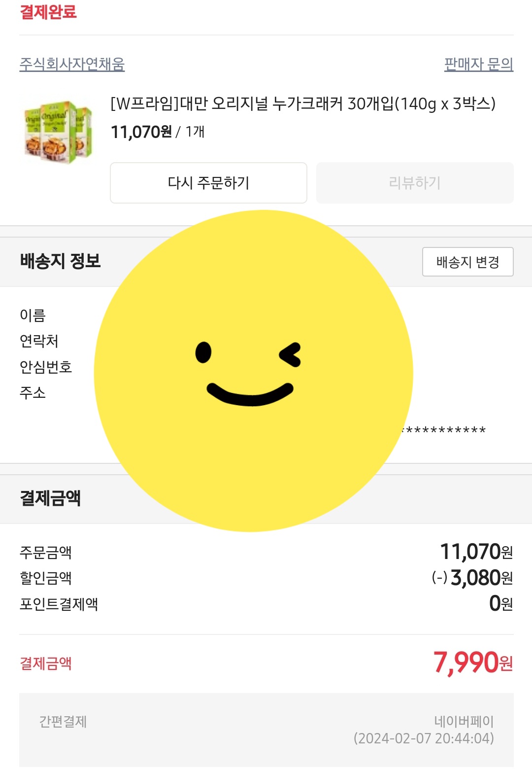Image resolution: width=532 pixels, height=769 pixels.
Task: Click the 주소 field label
Action: tap(33, 393)
